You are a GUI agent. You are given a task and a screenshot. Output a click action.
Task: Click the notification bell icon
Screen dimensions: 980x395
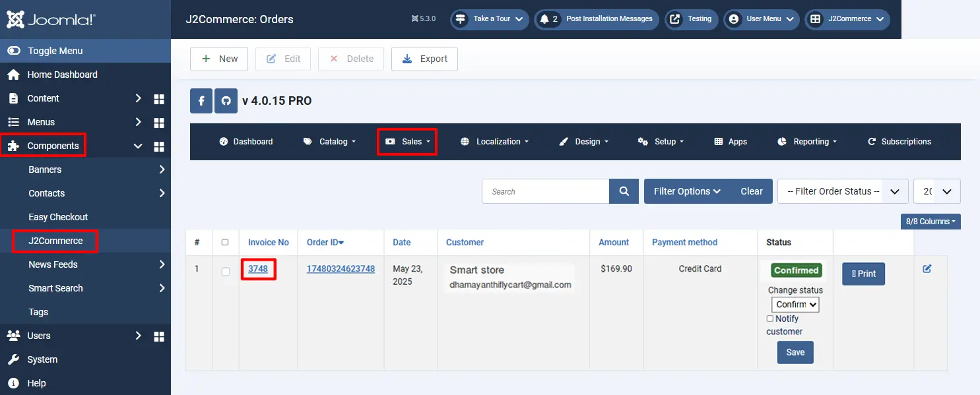(x=544, y=19)
